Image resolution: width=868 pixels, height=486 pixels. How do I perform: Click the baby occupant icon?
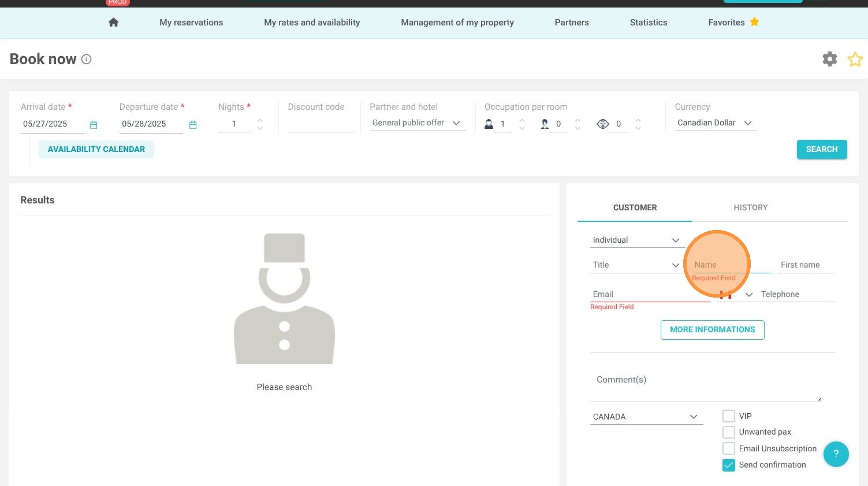tap(603, 124)
